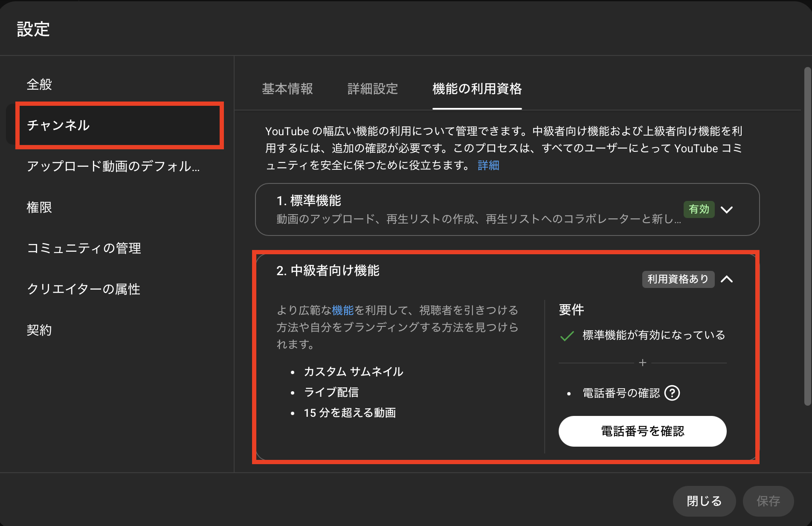Switch to the 詳細設定 tab

372,90
